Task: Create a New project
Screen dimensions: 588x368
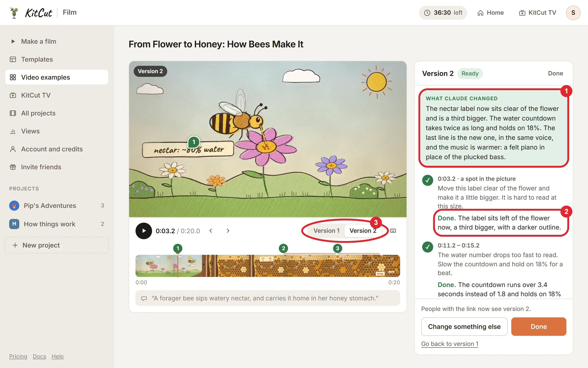Action: pyautogui.click(x=57, y=245)
